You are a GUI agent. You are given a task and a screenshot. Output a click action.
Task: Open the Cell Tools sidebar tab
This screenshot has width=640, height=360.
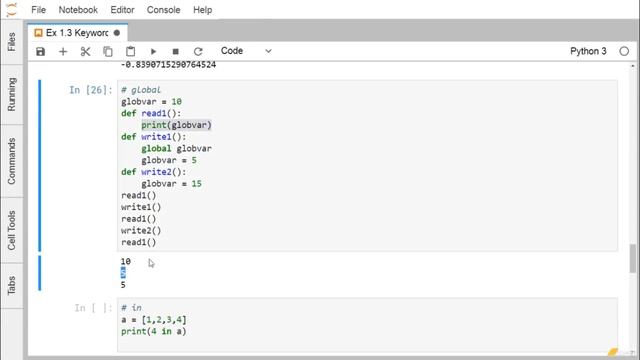pos(11,230)
